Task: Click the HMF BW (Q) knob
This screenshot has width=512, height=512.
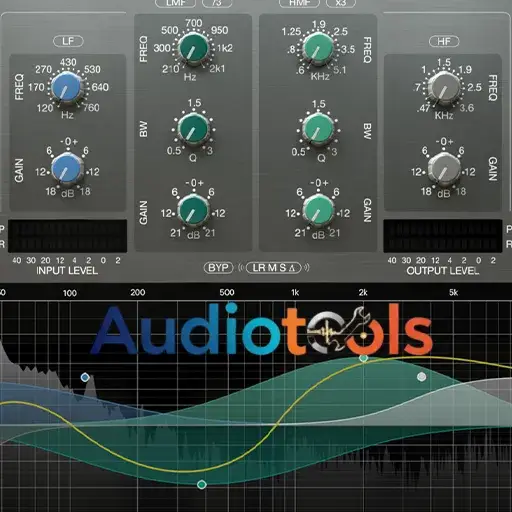Action: (318, 129)
